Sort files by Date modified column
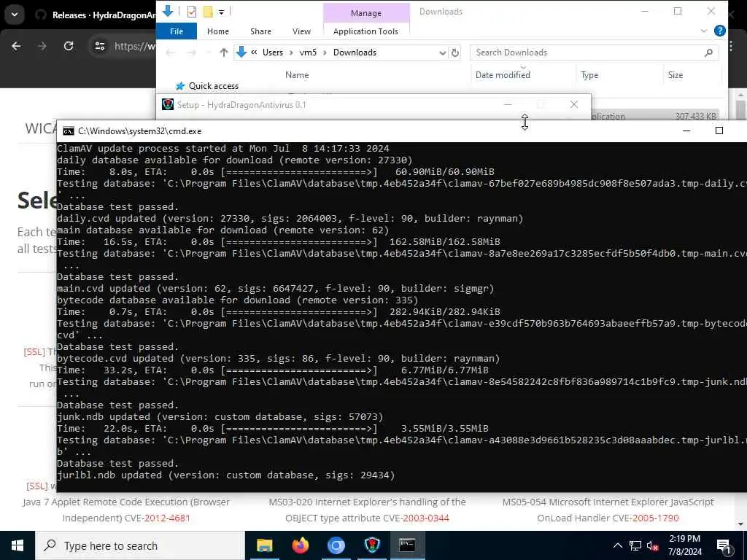Screen dimensions: 747x560 click(x=503, y=75)
